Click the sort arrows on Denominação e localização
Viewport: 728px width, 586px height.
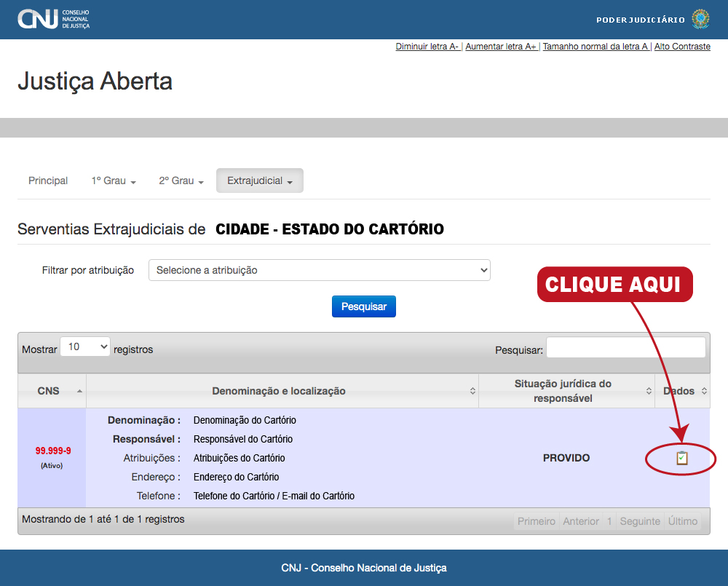[x=475, y=391]
